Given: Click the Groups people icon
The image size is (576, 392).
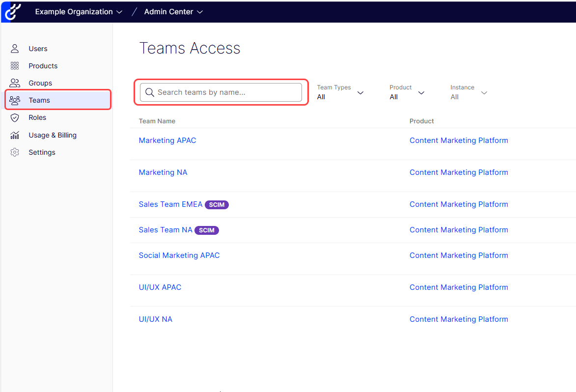Looking at the screenshot, I should pos(15,83).
